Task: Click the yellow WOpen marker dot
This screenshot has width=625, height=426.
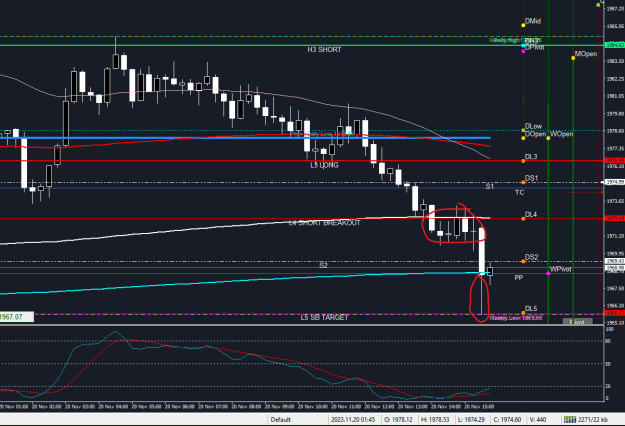Action: pos(548,138)
